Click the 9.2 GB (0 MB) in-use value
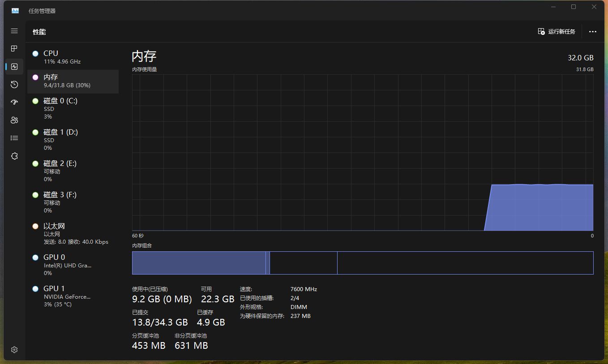Screen dimensions: 608x364 click(162, 299)
